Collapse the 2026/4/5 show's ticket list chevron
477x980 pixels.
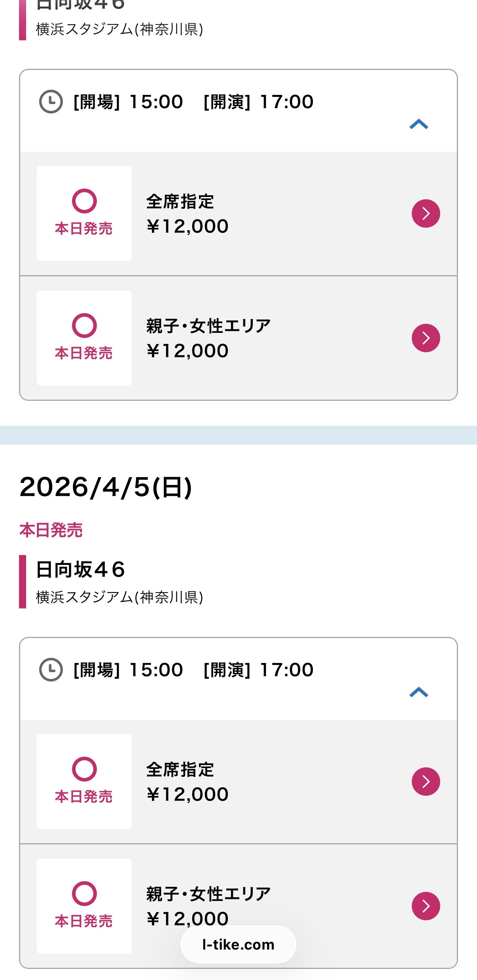click(419, 692)
